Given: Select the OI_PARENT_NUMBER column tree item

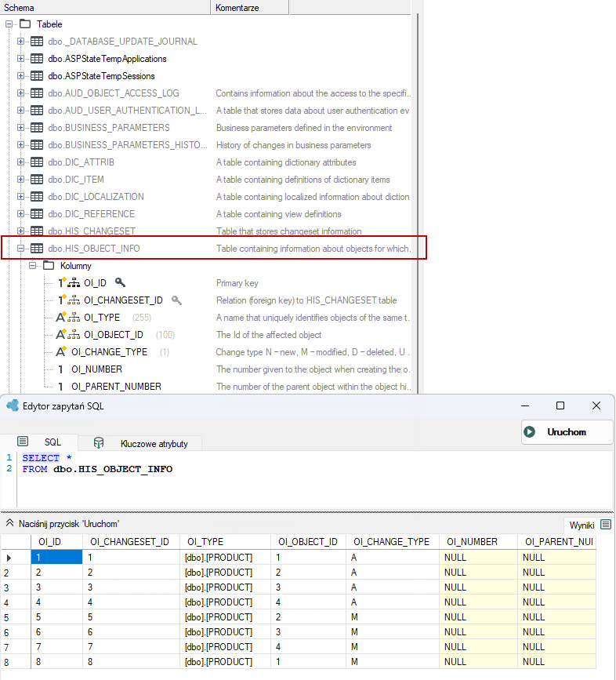Looking at the screenshot, I should pyautogui.click(x=116, y=387).
